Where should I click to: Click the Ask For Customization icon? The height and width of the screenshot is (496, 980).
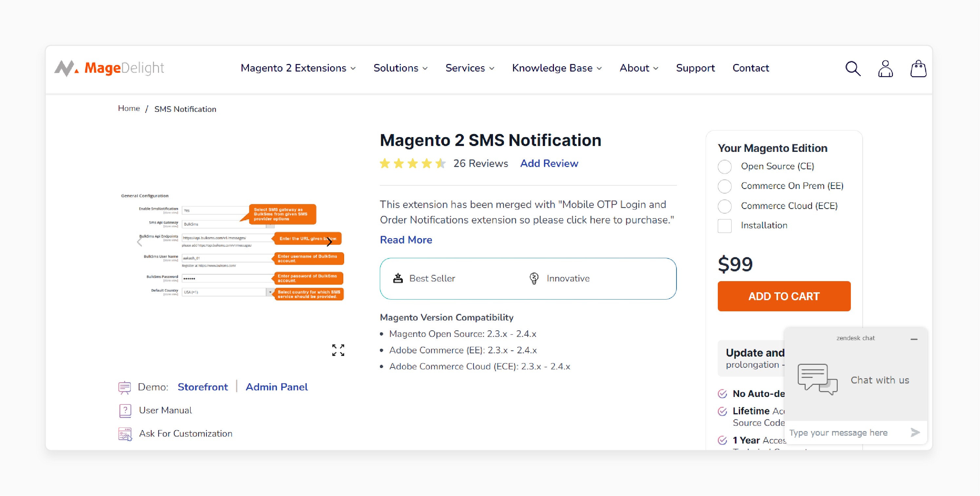point(125,434)
